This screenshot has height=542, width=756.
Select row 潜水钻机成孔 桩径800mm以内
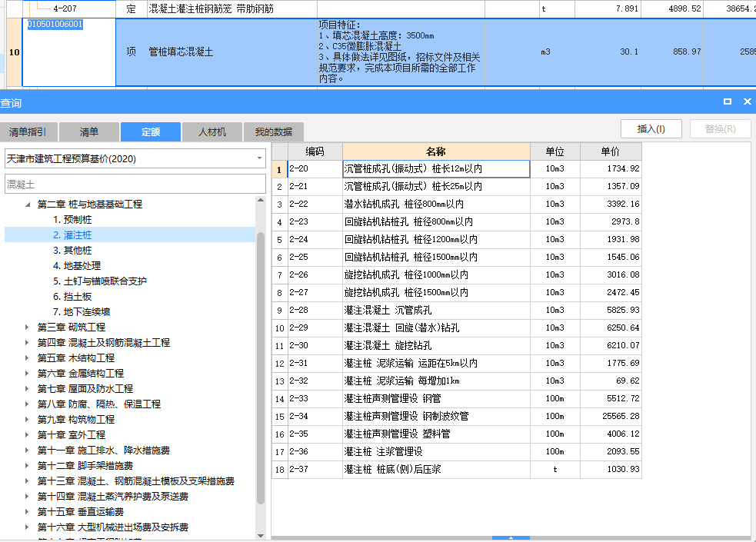tap(457, 204)
